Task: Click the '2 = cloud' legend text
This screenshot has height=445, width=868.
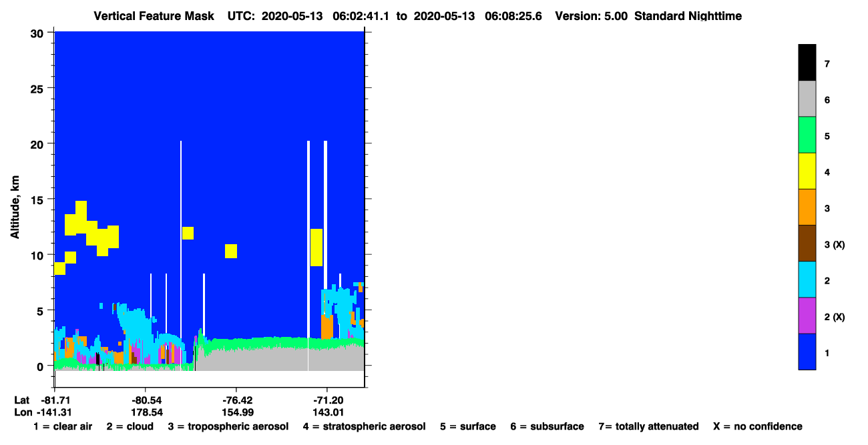Action: (130, 426)
